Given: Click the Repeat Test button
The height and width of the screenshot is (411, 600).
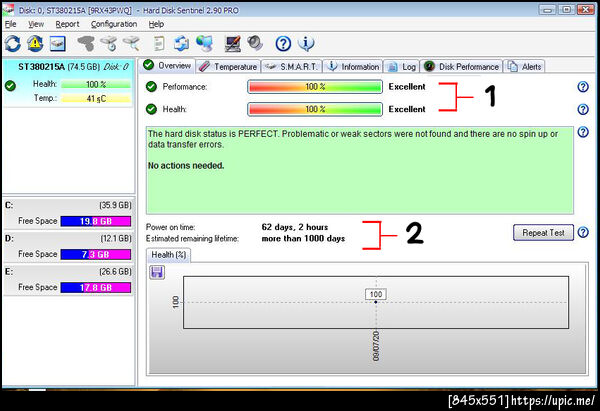Looking at the screenshot, I should (x=543, y=232).
